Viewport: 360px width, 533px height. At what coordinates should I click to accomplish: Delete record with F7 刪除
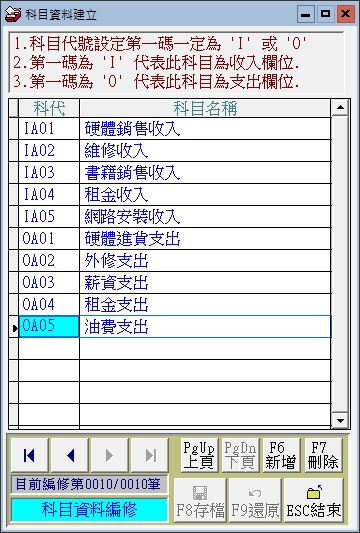pos(323,455)
